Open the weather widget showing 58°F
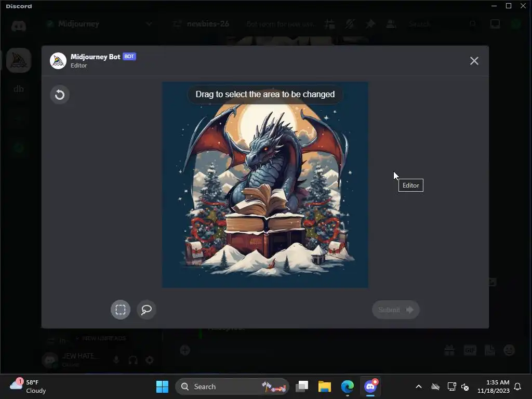This screenshot has width=532, height=399. tap(28, 387)
